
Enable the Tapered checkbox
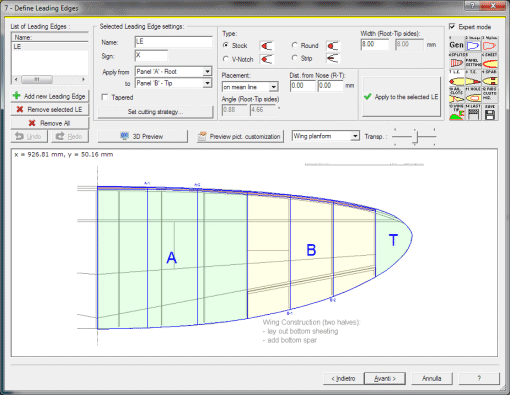105,97
